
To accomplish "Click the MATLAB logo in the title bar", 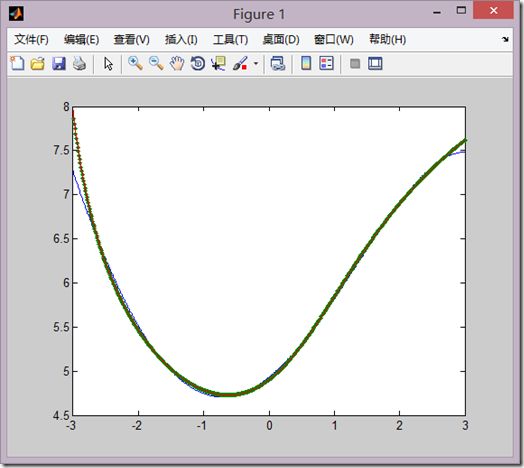I will (16, 14).
